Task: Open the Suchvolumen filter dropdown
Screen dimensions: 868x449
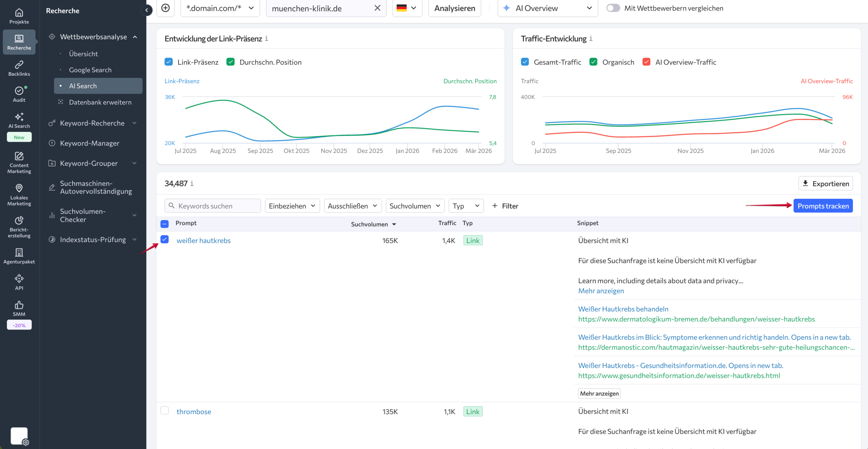Action: (415, 206)
